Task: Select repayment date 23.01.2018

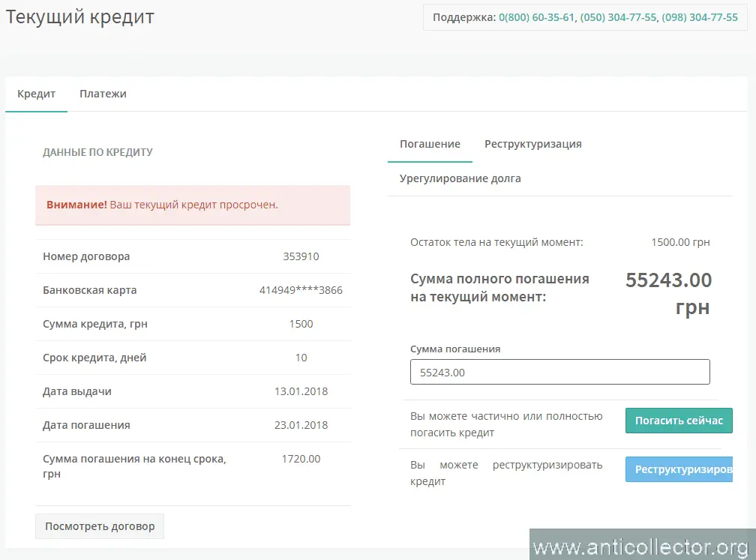Action: (x=301, y=425)
